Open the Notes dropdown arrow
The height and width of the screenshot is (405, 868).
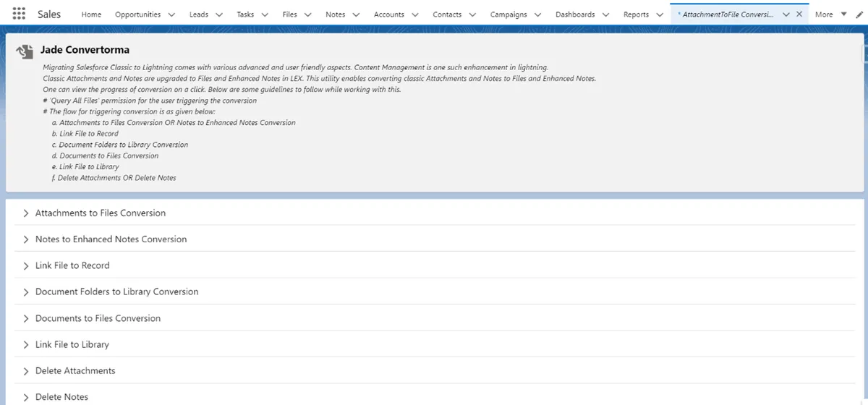point(356,14)
